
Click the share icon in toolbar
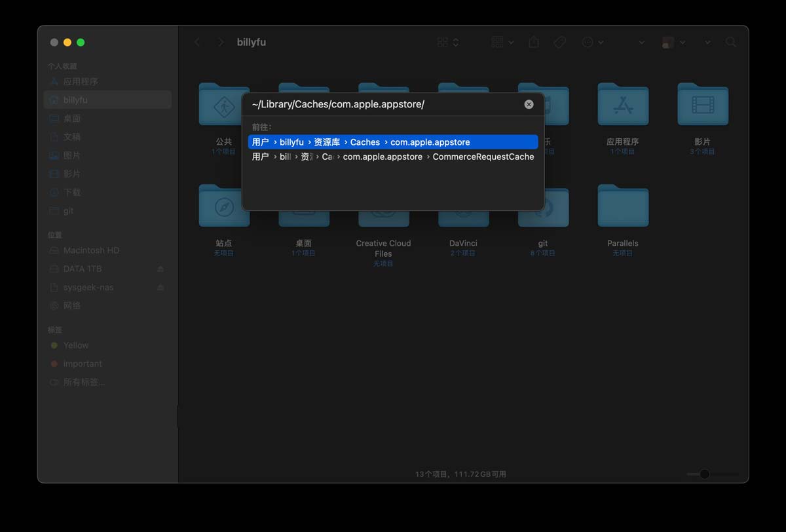pyautogui.click(x=534, y=42)
